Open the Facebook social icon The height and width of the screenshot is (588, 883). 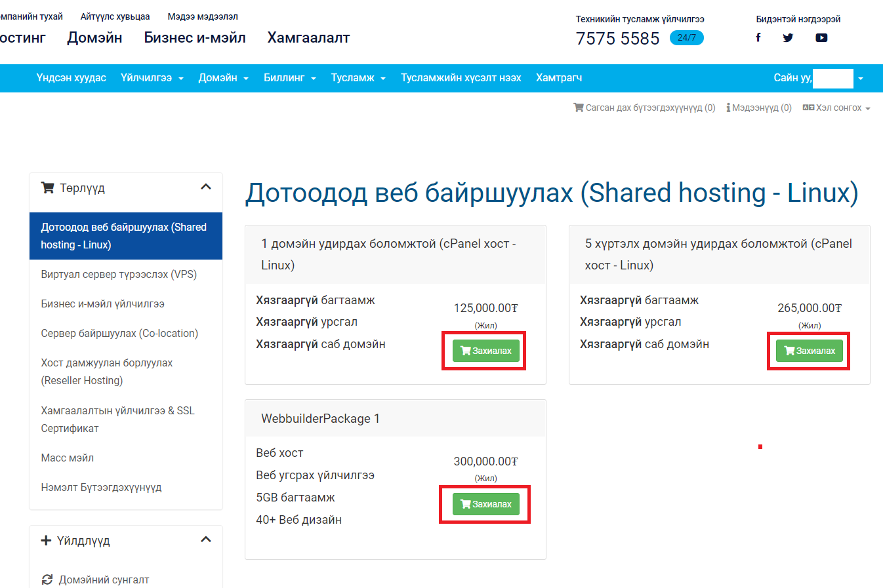point(758,37)
